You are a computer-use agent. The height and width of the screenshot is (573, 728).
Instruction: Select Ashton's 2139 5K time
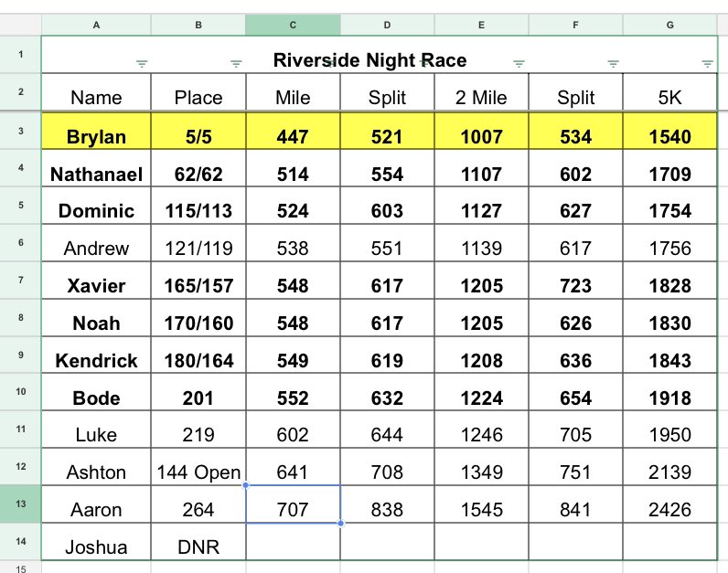(x=670, y=467)
